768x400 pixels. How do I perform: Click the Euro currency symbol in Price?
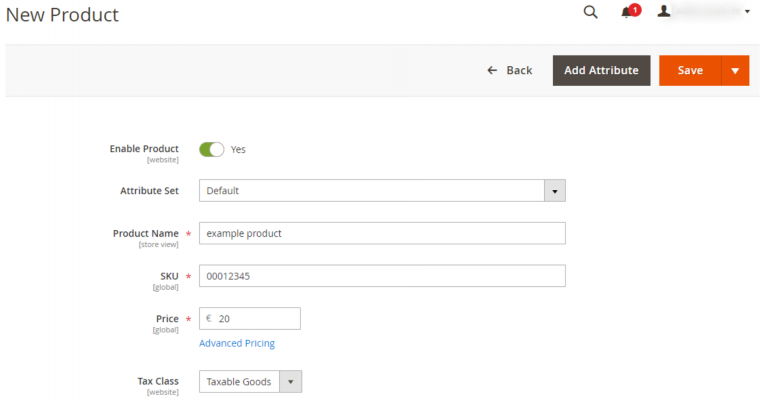pyautogui.click(x=209, y=319)
